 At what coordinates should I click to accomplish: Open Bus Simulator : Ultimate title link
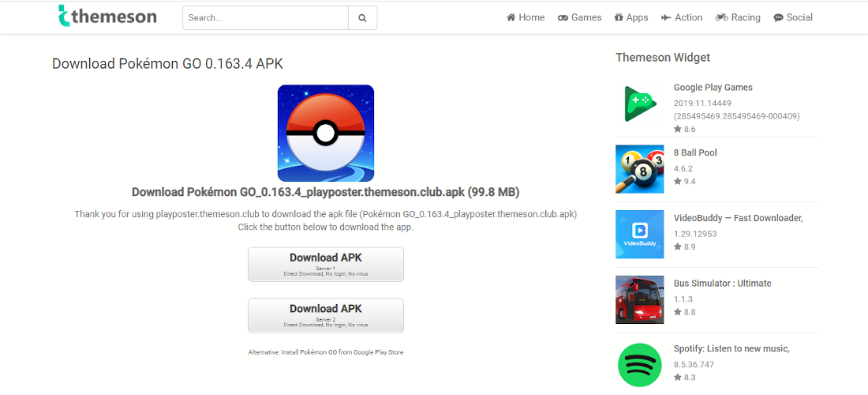722,284
